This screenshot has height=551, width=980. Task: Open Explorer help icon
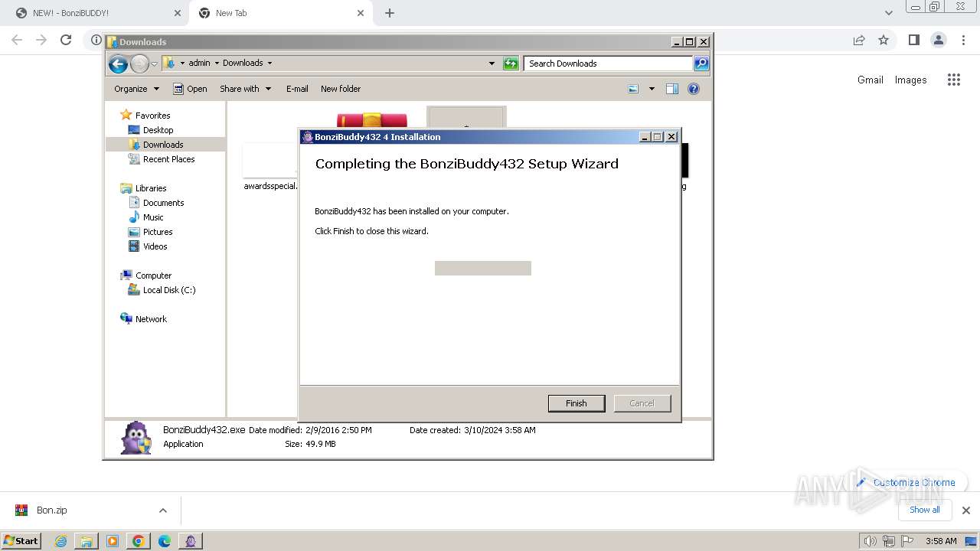[x=694, y=89]
